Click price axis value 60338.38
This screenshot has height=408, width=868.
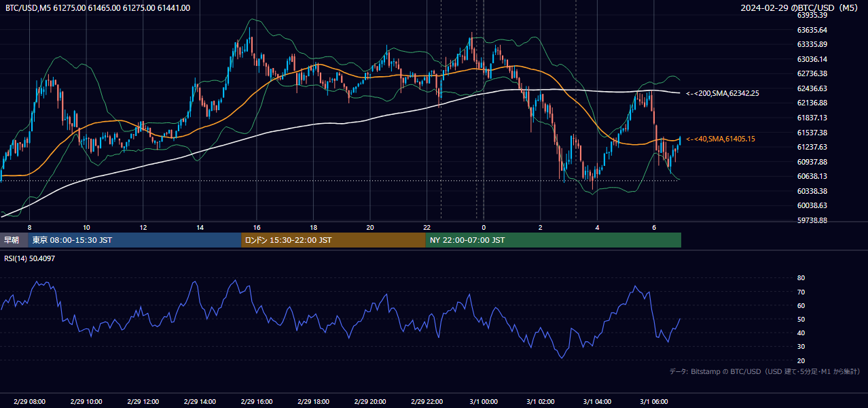click(x=812, y=191)
